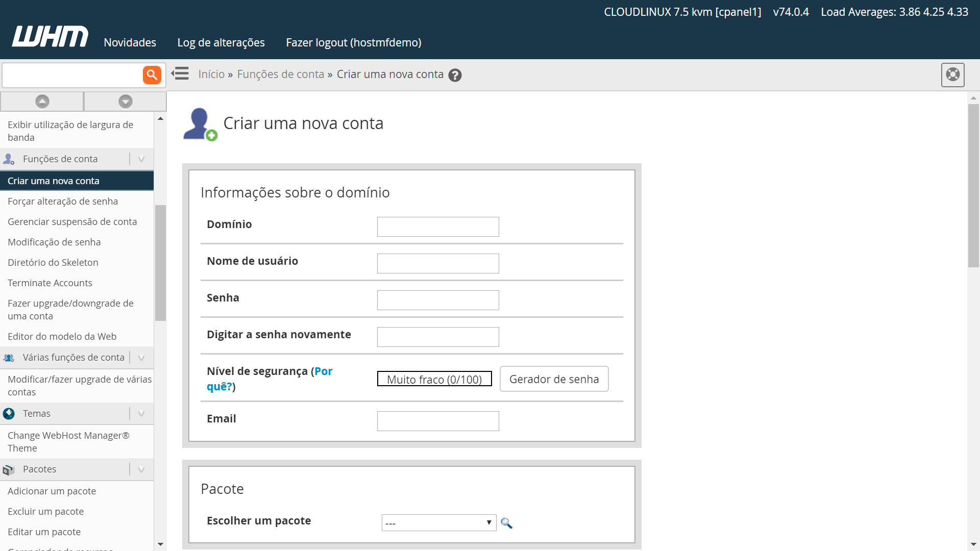The height and width of the screenshot is (551, 980).
Task: Click the Funções de conta user icon
Action: point(9,159)
